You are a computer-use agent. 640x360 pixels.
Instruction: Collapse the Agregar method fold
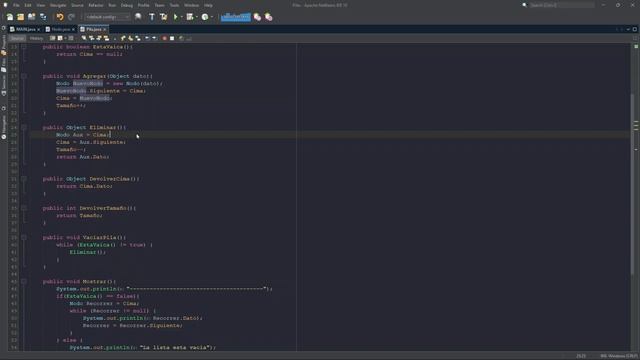pyautogui.click(x=24, y=76)
